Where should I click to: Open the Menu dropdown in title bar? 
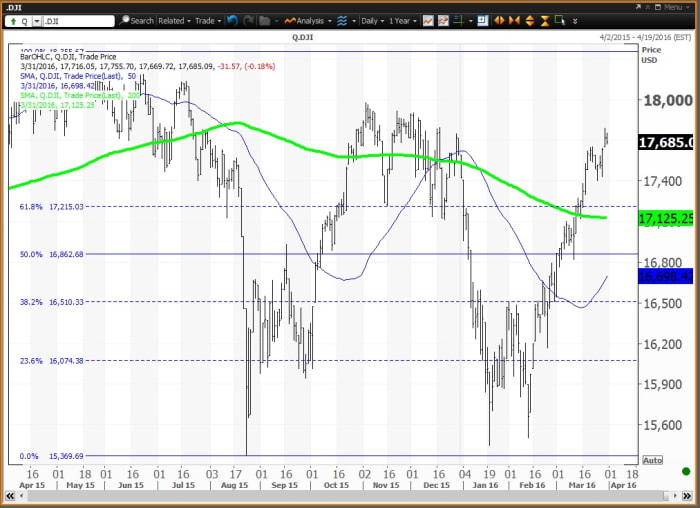tap(676, 7)
